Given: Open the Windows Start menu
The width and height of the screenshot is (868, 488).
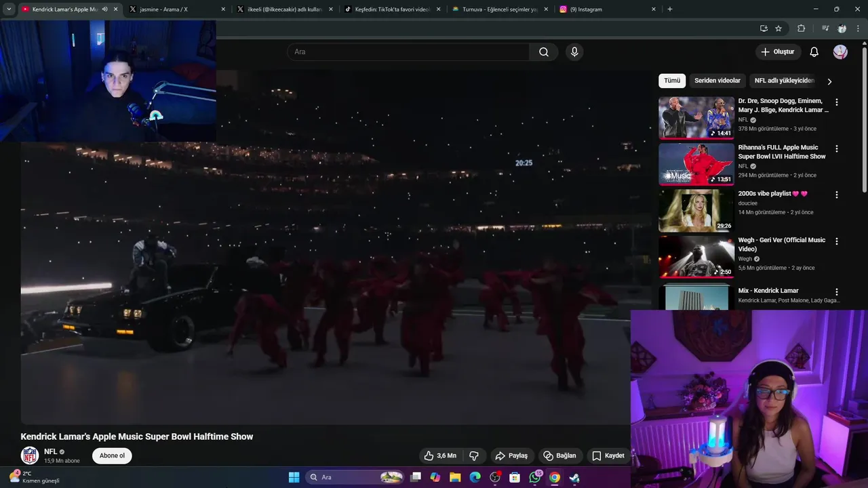Looking at the screenshot, I should click(294, 477).
